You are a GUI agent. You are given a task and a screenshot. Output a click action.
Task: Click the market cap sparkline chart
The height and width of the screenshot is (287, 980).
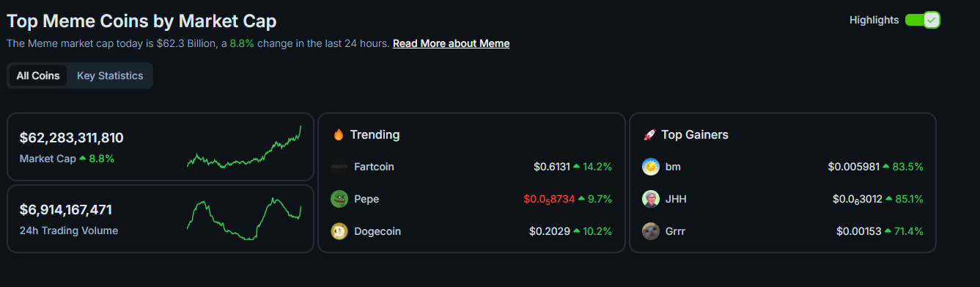(x=244, y=147)
